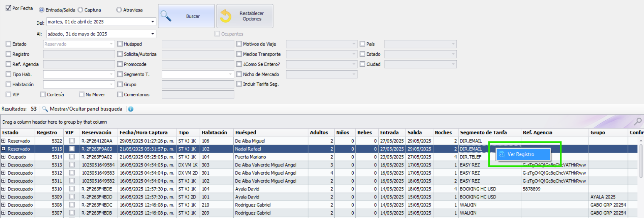644x218 pixels.
Task: Expand row 5322 for De Alba Miguel
Action: tap(3, 141)
